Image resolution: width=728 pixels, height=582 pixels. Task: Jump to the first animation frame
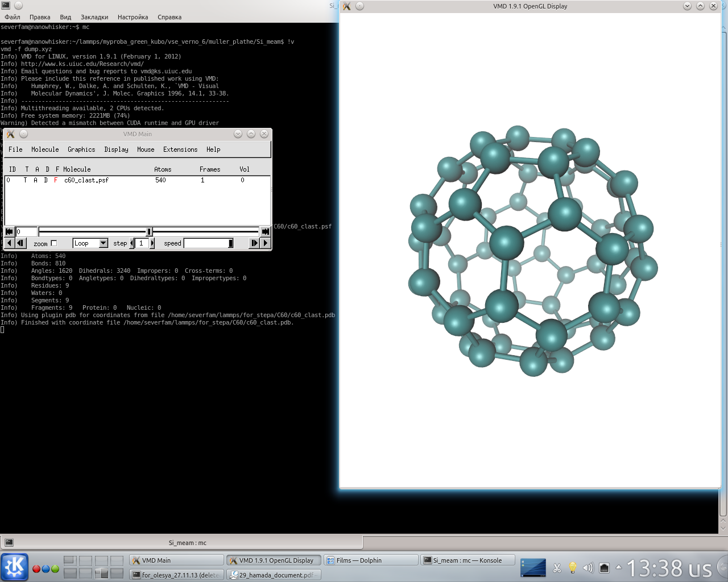(9, 231)
